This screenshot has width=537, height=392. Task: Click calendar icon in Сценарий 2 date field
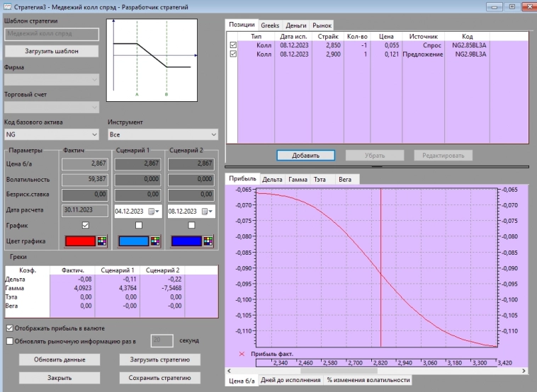(203, 210)
